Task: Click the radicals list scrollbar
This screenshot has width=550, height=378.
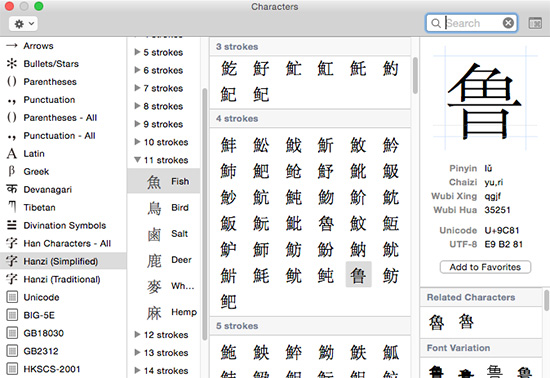Action: coord(205,214)
